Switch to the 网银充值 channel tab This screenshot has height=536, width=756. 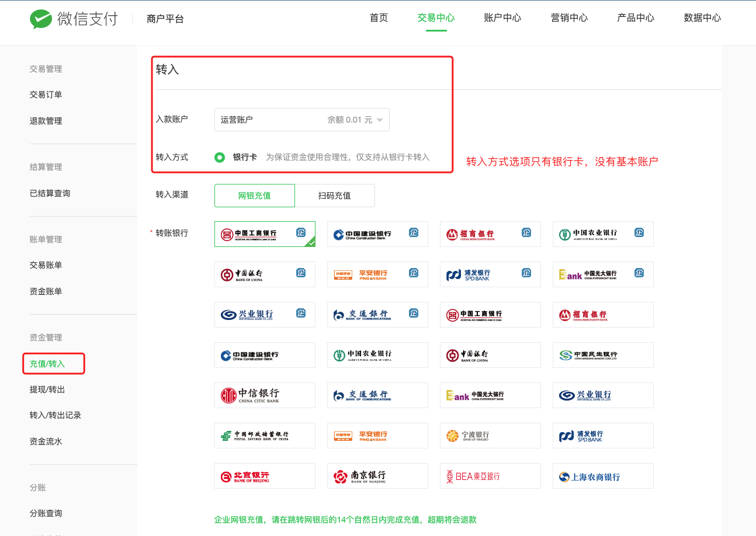(255, 196)
